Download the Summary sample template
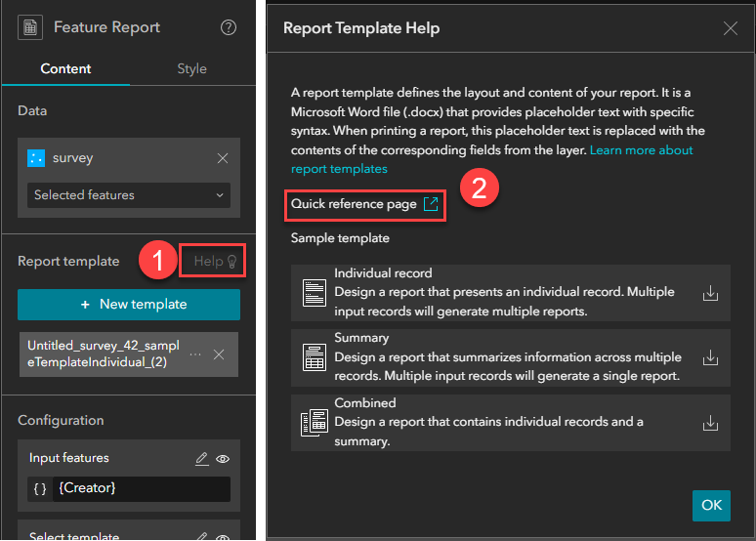This screenshot has width=756, height=541. coord(710,357)
